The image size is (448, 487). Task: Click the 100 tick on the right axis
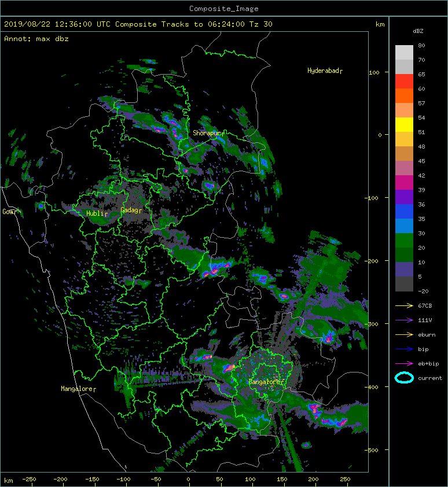374,73
